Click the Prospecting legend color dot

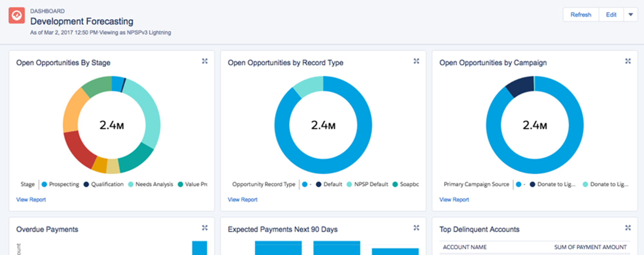click(44, 184)
